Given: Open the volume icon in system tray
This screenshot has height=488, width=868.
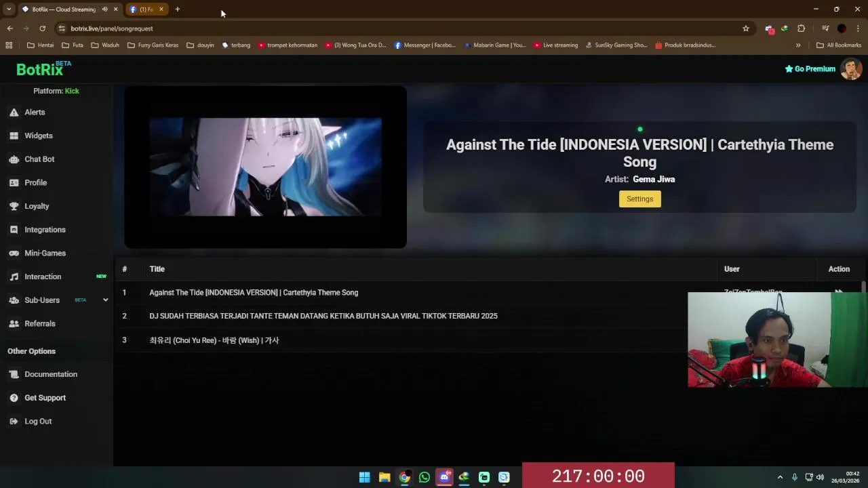Looking at the screenshot, I should [x=820, y=477].
